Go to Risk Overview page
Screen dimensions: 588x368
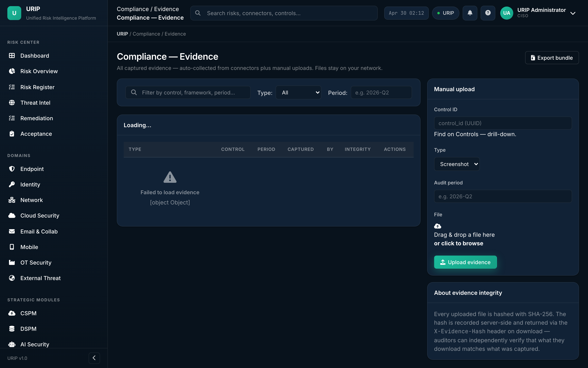39,71
